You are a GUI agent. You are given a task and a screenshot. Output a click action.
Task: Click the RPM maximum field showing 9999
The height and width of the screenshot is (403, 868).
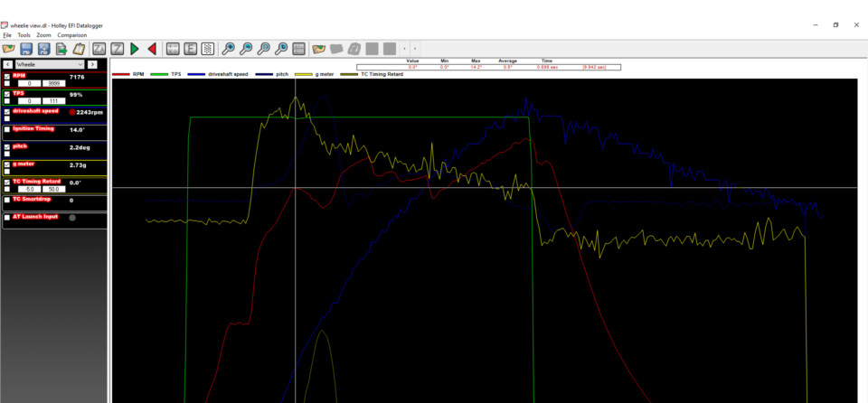(53, 84)
